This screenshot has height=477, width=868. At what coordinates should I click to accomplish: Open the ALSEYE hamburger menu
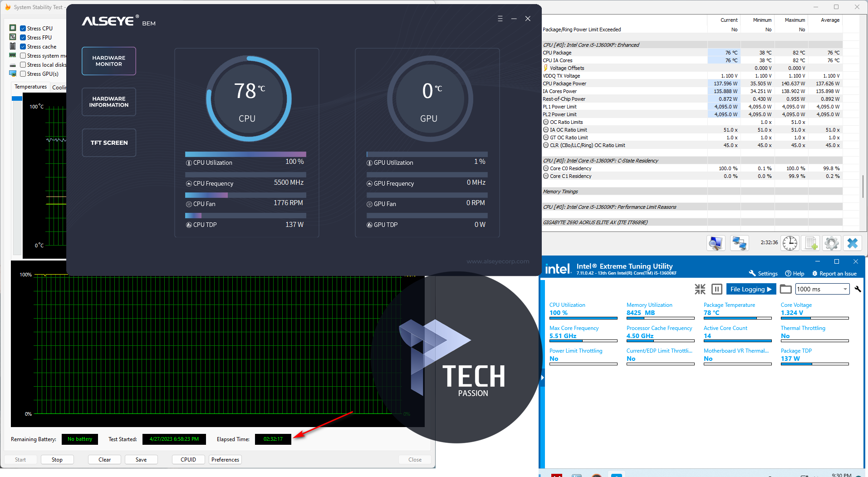(x=500, y=19)
